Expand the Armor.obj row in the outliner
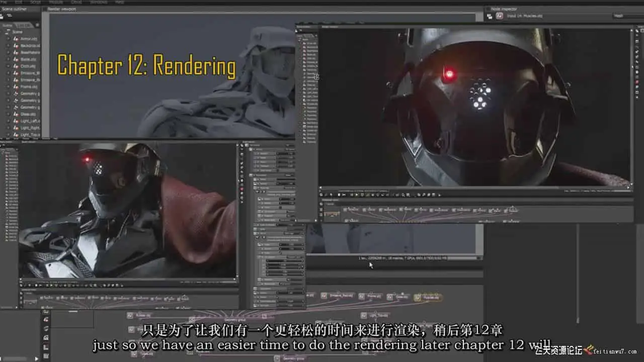Screen dimensions: 644x362 click(x=8, y=39)
